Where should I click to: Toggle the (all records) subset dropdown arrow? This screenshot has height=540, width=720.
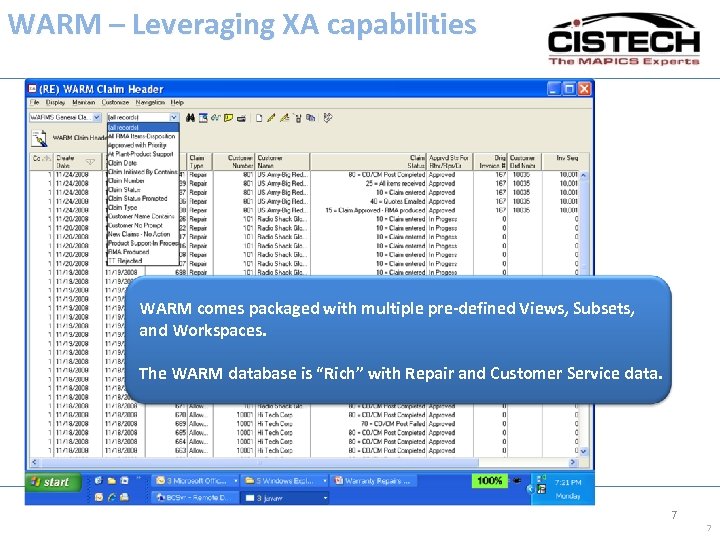click(x=174, y=118)
